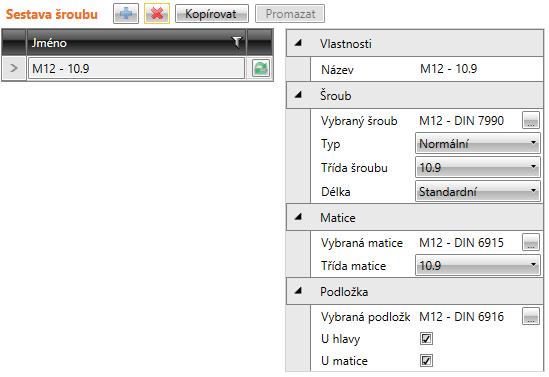Toggle the U hlavy checkbox
The width and height of the screenshot is (549, 377).
[426, 338]
